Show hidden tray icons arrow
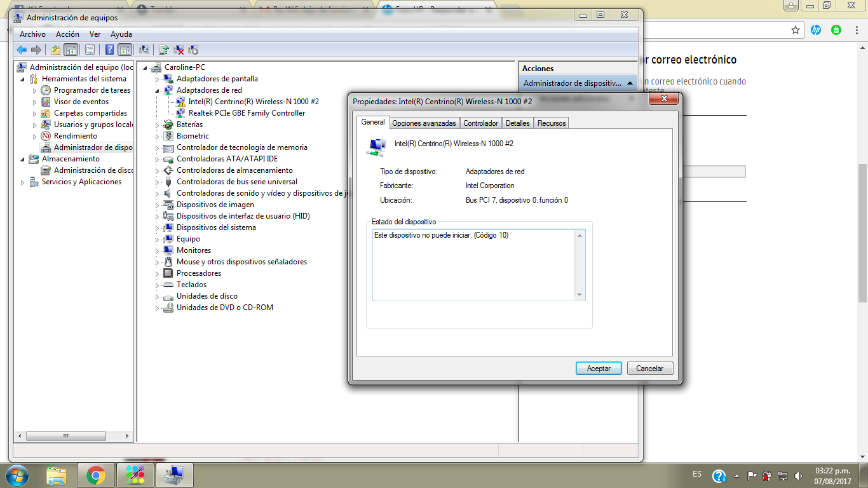The image size is (868, 488). pos(736,475)
